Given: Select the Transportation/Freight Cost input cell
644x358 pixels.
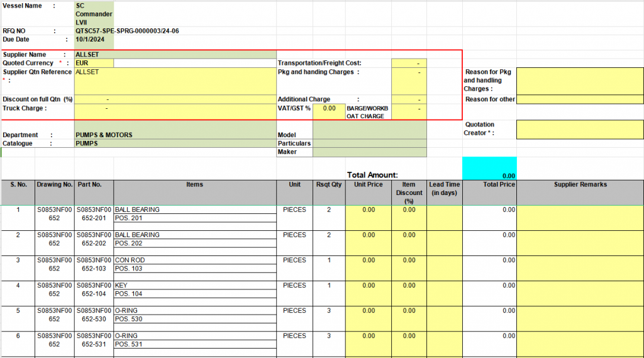Looking at the screenshot, I should [409, 63].
